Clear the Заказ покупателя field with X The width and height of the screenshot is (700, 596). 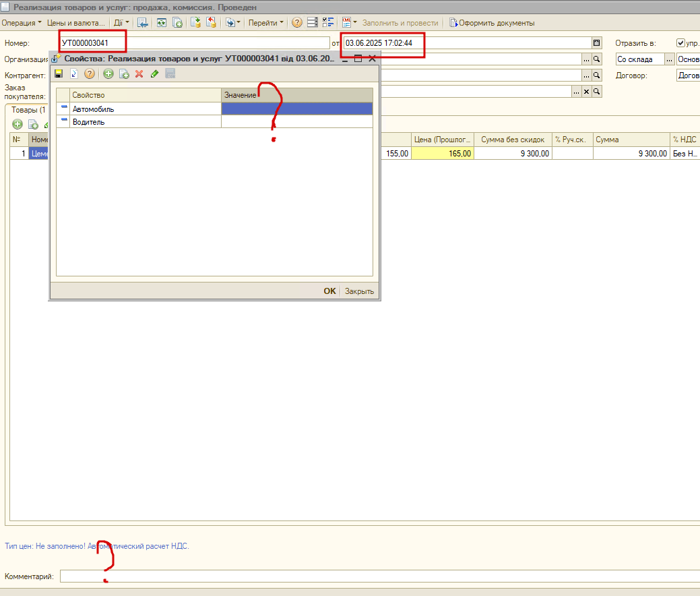(587, 92)
